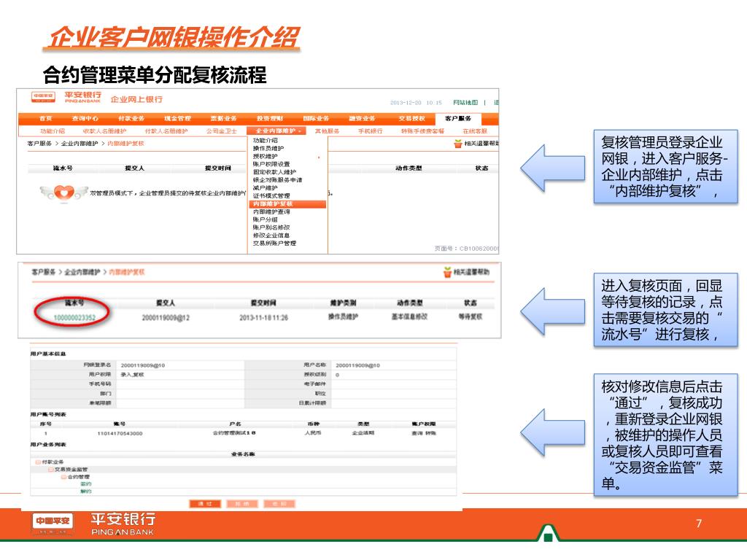Choose 银企对账服务申请 from the dropdown
This screenshot has width=747, height=560.
(x=277, y=180)
